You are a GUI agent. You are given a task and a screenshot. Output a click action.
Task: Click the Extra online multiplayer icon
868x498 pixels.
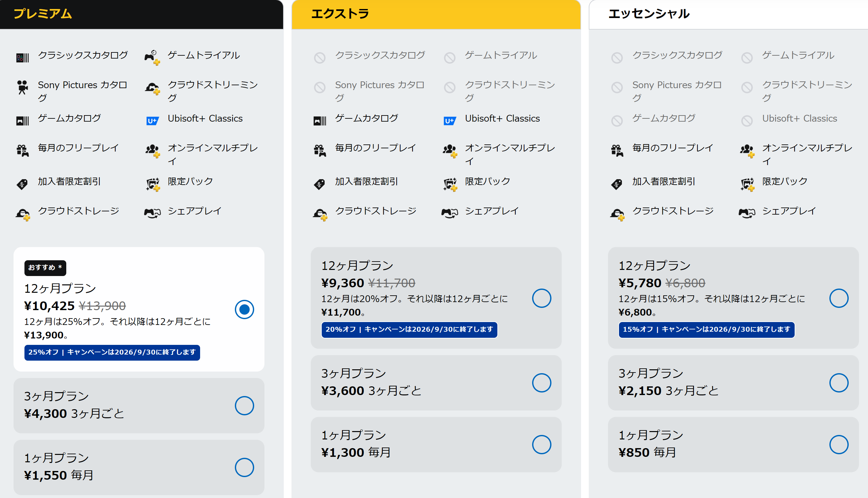click(x=450, y=151)
